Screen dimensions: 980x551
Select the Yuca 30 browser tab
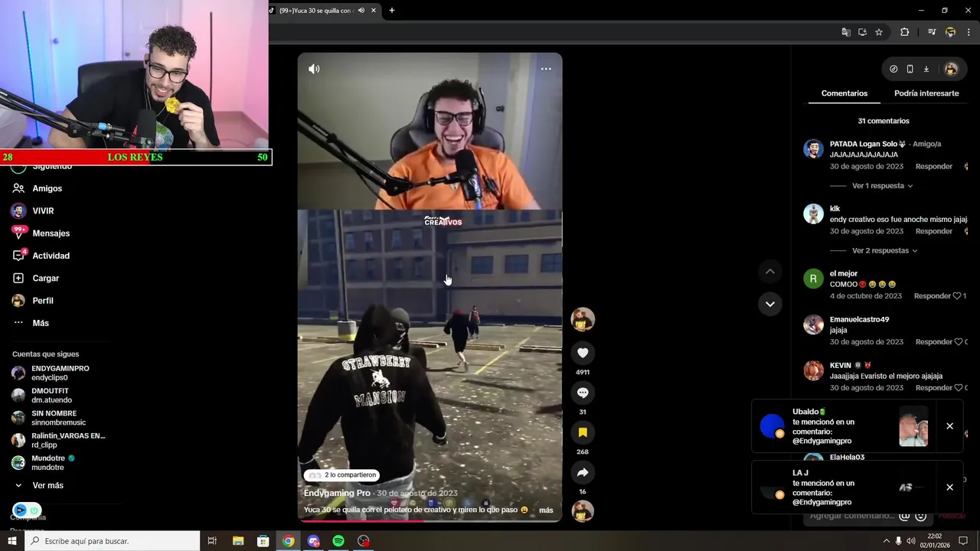[318, 10]
